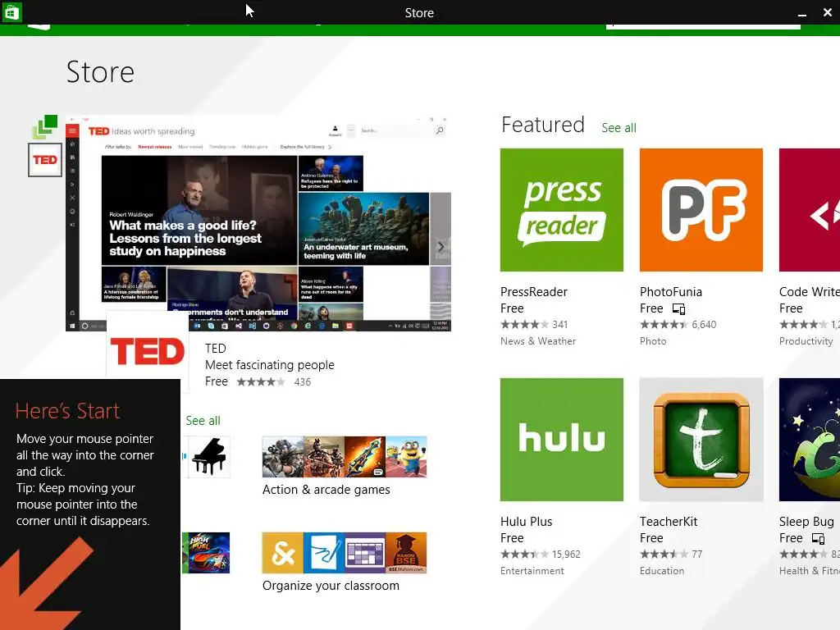Open Organize your classroom label
Screen dimensions: 840x630
point(331,586)
